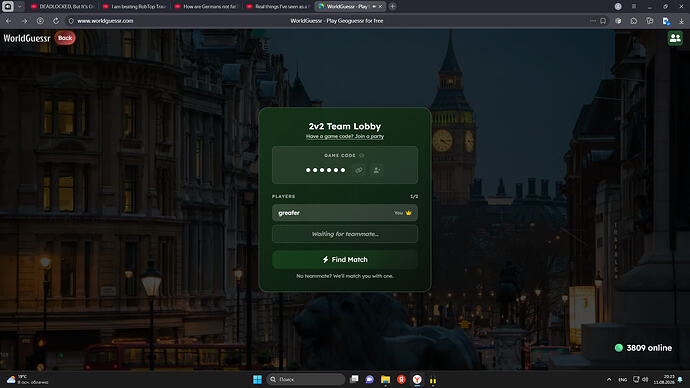Change the ENG input language
Image resolution: width=690 pixels, height=388 pixels.
coord(623,379)
